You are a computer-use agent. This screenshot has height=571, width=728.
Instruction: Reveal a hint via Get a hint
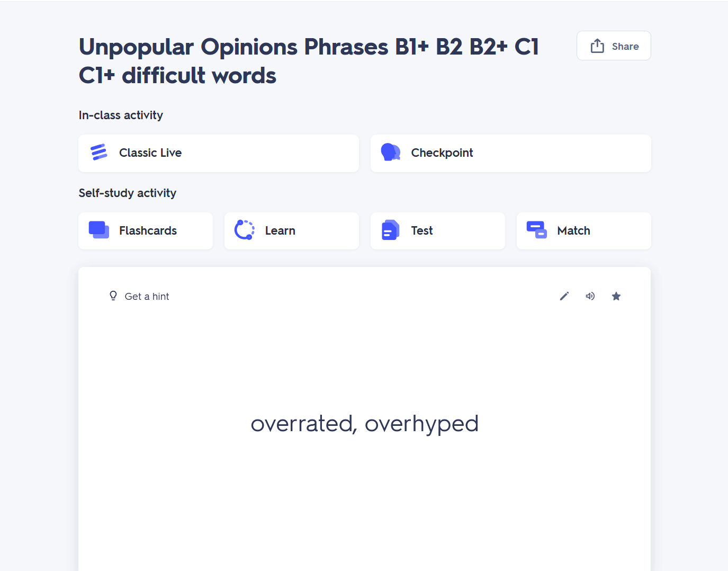click(147, 297)
